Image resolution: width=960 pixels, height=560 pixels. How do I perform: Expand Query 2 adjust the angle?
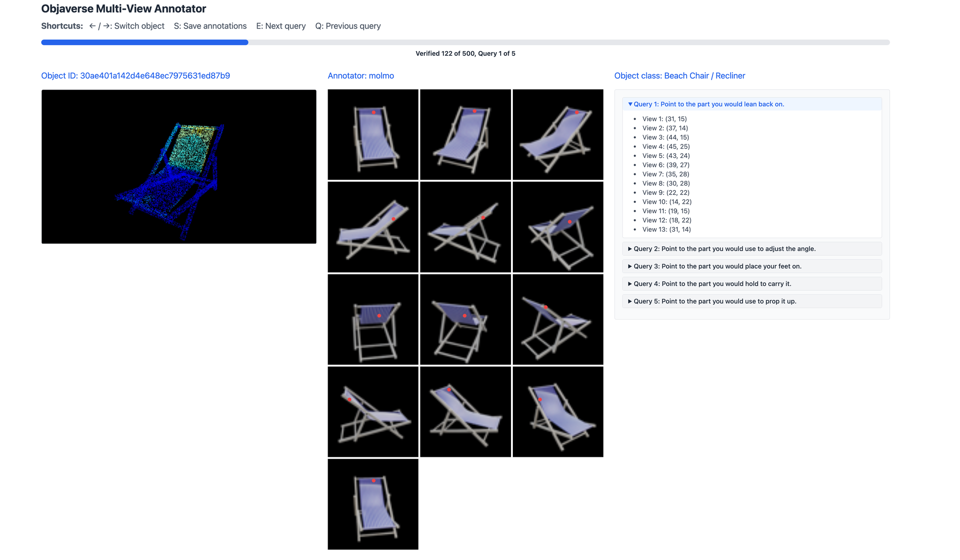click(x=752, y=249)
